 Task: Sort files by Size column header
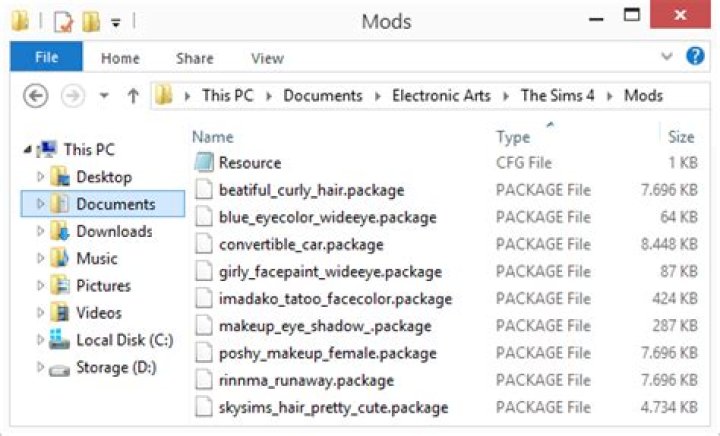(x=681, y=137)
